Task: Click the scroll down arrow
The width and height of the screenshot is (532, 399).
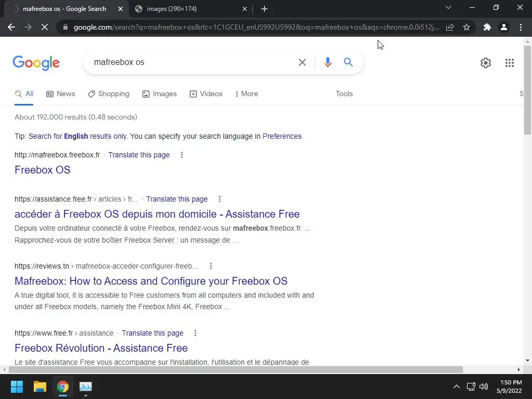Action: tap(527, 361)
